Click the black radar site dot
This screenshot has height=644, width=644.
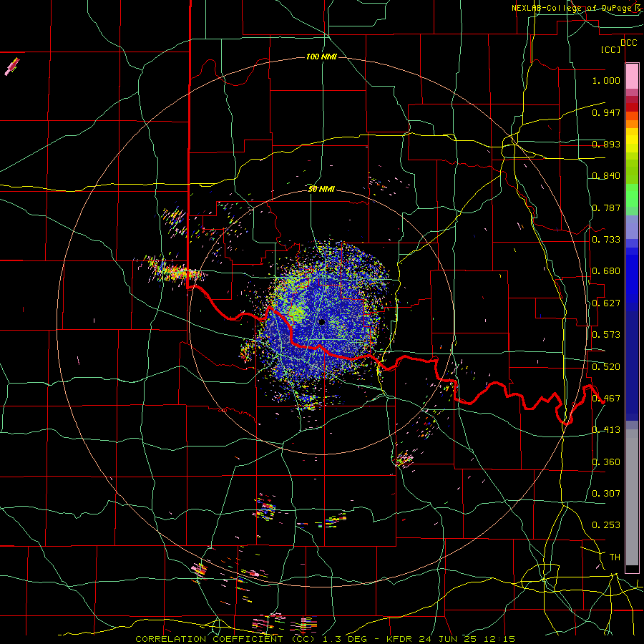(322, 321)
